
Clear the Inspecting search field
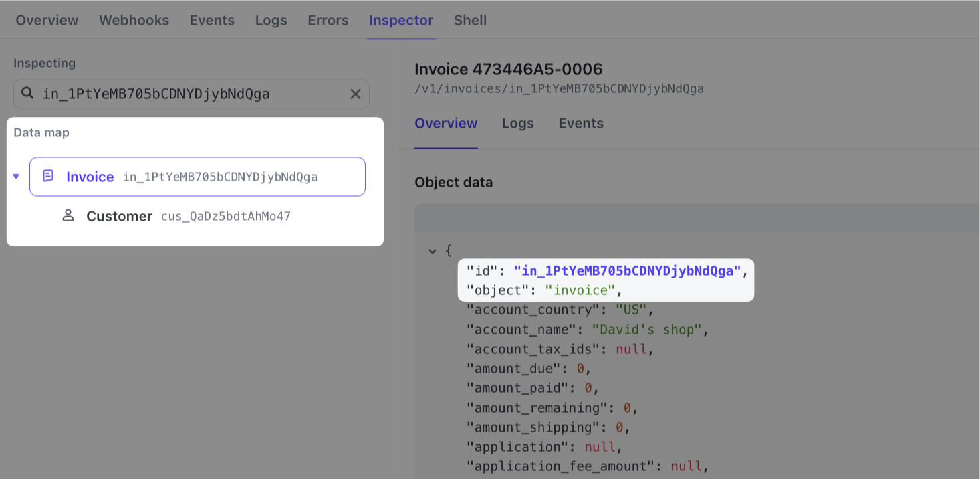tap(356, 94)
